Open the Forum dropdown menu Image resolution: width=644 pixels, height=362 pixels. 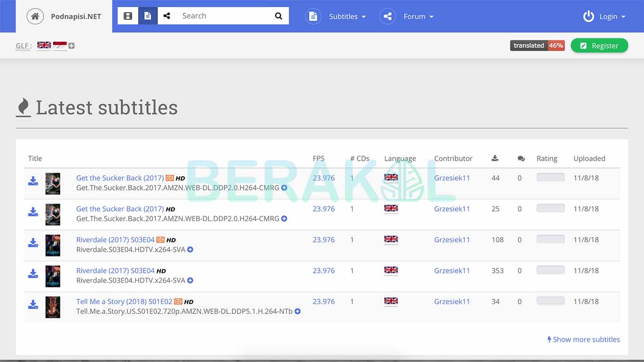click(x=419, y=16)
